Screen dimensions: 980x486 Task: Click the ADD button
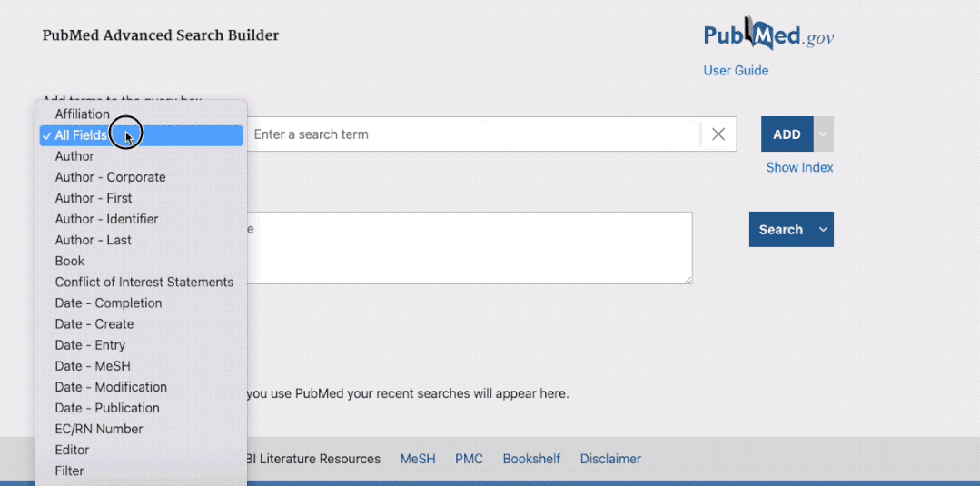[x=787, y=134]
